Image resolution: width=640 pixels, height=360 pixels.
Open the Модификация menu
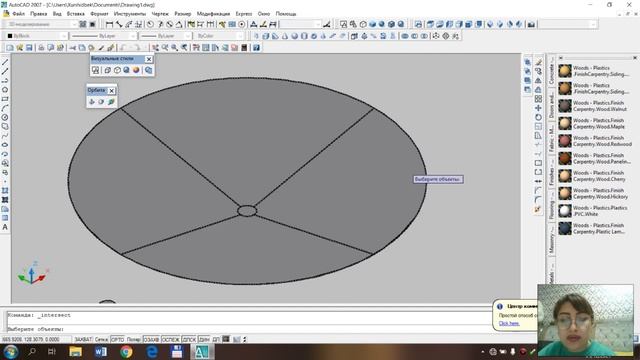[213, 14]
